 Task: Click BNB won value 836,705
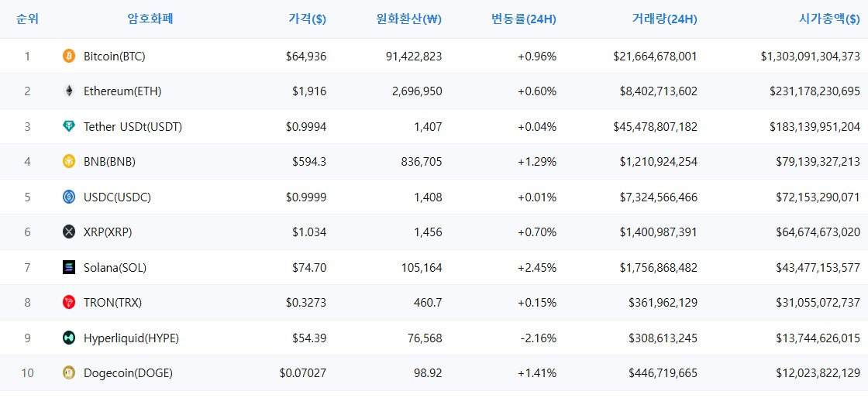(422, 162)
